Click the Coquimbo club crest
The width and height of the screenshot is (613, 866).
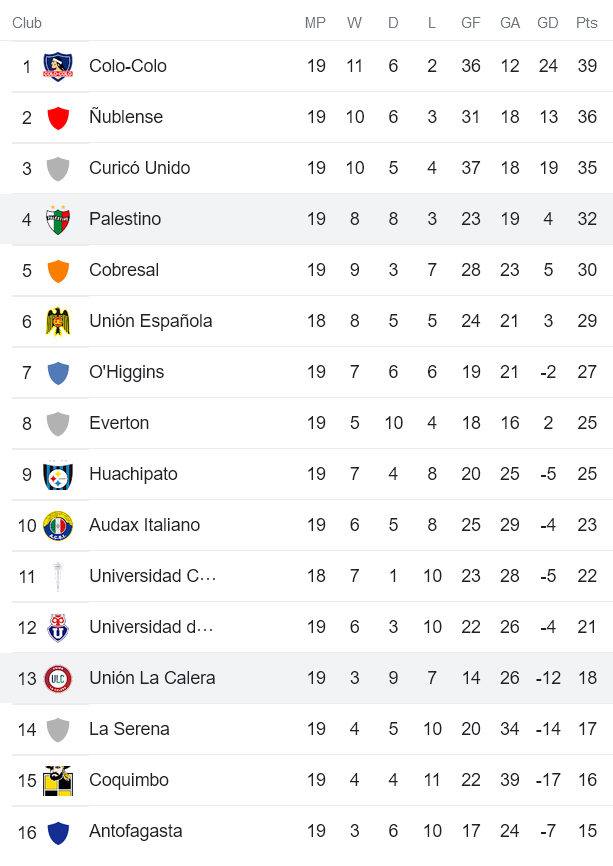58,781
